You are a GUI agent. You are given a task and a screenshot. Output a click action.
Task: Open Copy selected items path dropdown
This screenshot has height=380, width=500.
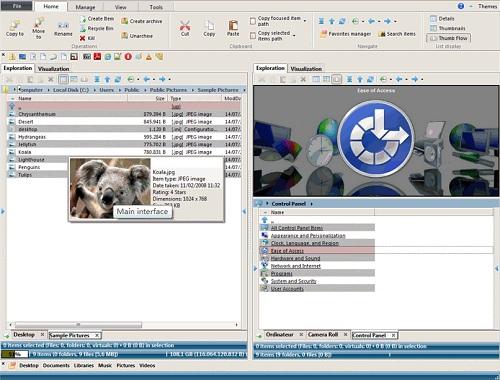294,36
